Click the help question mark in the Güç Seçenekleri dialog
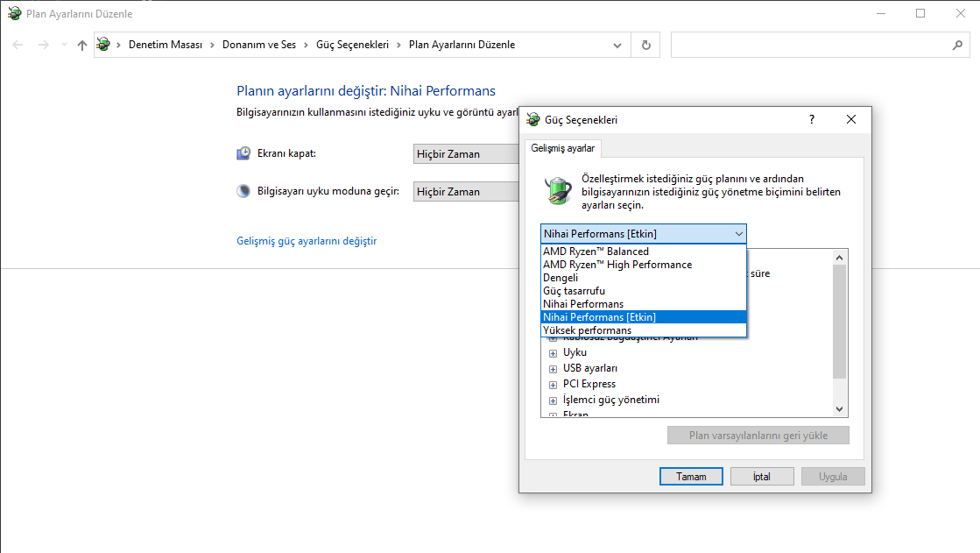980x553 pixels. (x=812, y=119)
